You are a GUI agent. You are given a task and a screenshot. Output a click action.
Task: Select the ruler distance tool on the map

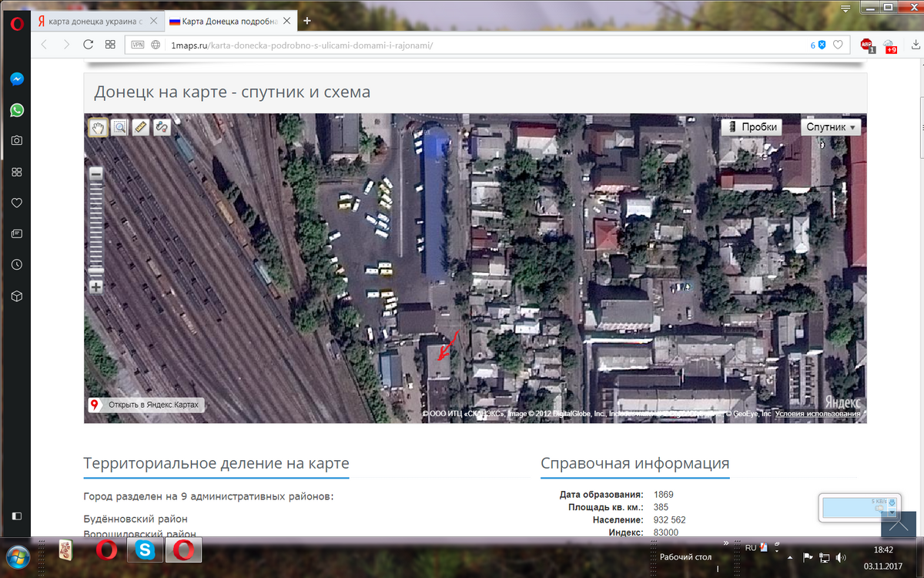pos(140,127)
